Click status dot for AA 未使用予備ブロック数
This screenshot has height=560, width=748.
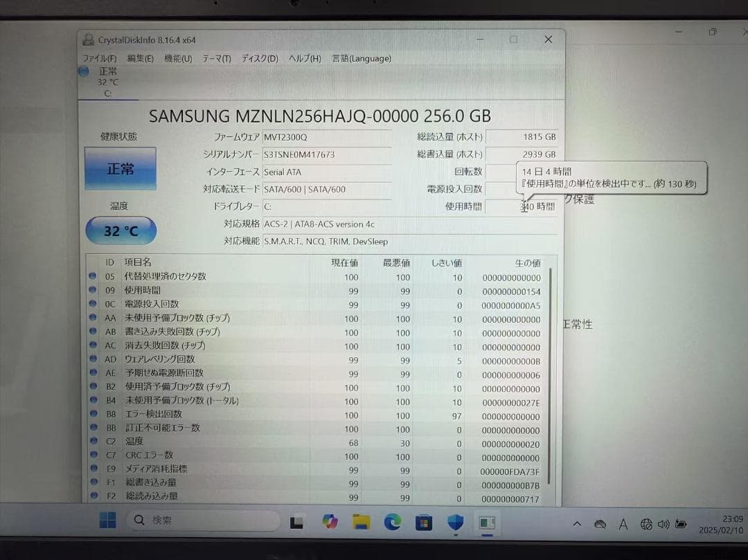coord(93,317)
